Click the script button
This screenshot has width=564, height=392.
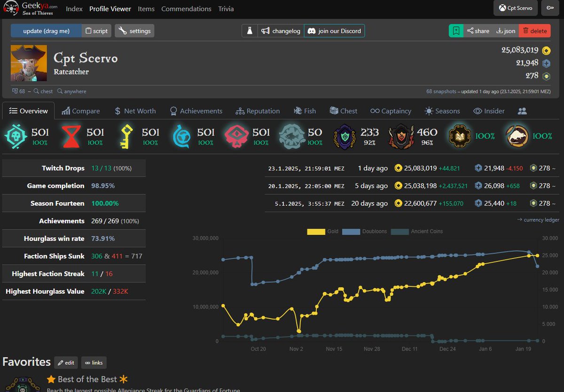click(96, 31)
